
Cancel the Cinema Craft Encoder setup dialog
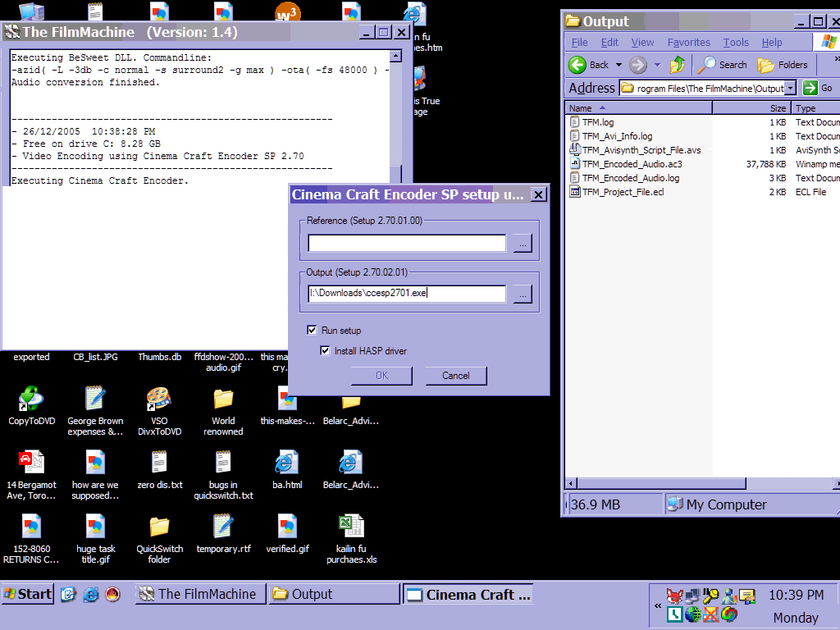click(456, 376)
